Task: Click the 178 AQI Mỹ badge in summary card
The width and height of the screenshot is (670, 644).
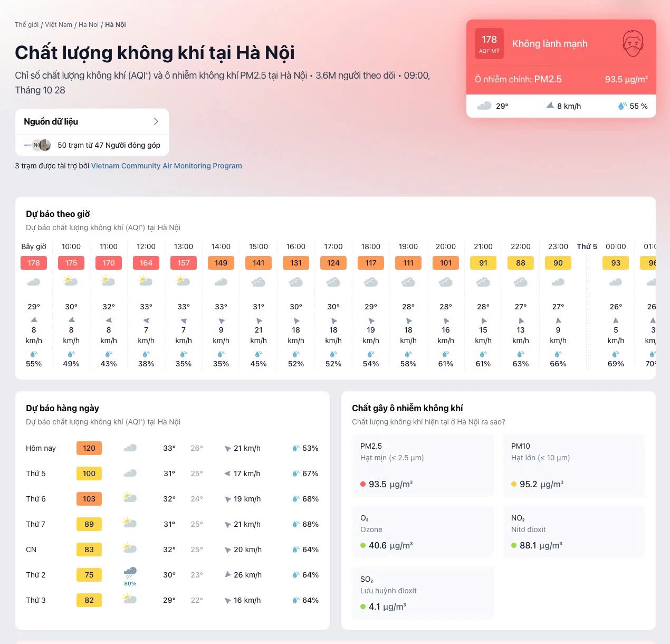Action: [x=489, y=43]
